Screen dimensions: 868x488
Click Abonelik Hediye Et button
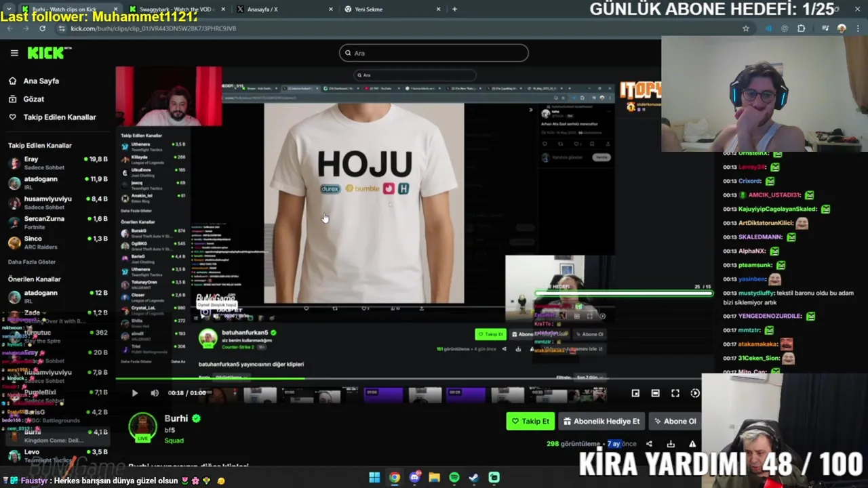[x=601, y=421]
